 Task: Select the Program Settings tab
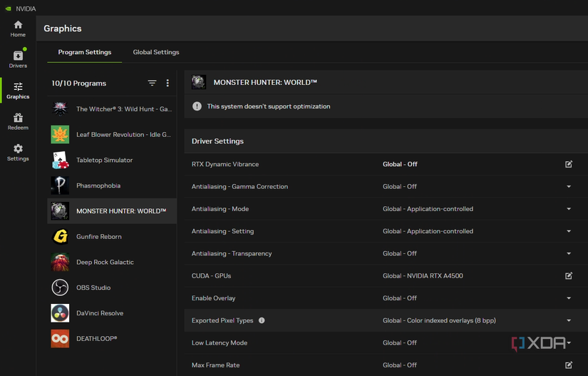[85, 52]
